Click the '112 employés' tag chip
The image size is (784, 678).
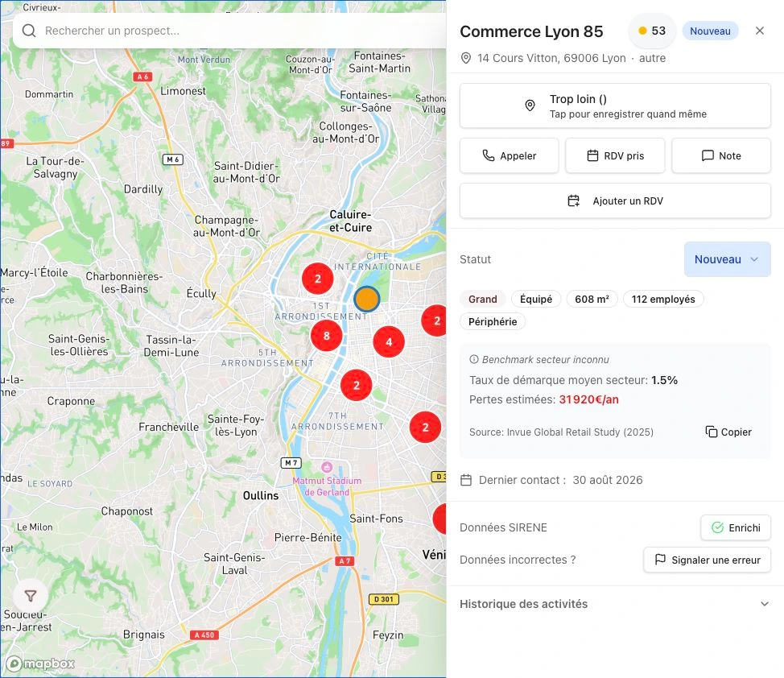coord(663,300)
